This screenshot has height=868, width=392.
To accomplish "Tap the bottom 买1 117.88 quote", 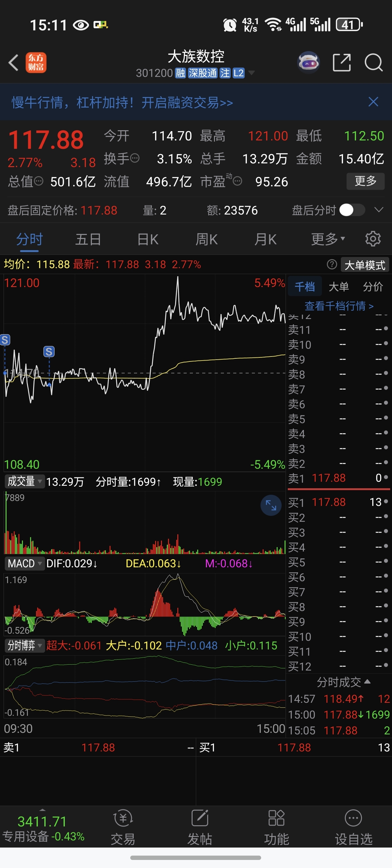I will pos(294,748).
